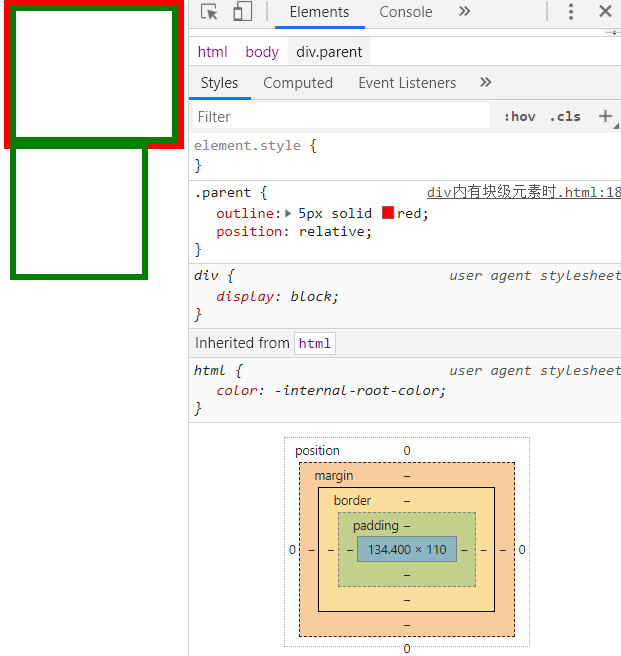Switch to the Elements tab
Viewport: 621px width, 656px height.
pyautogui.click(x=319, y=12)
